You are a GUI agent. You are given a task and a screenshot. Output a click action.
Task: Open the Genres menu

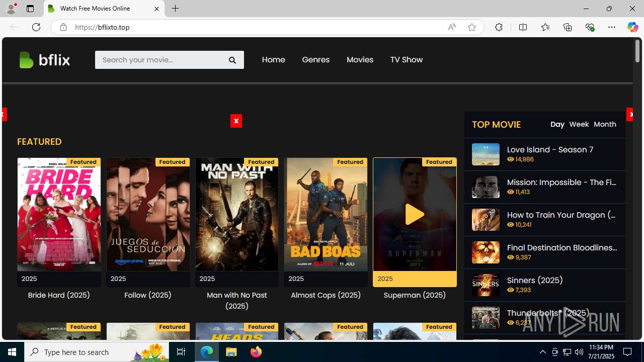(316, 60)
